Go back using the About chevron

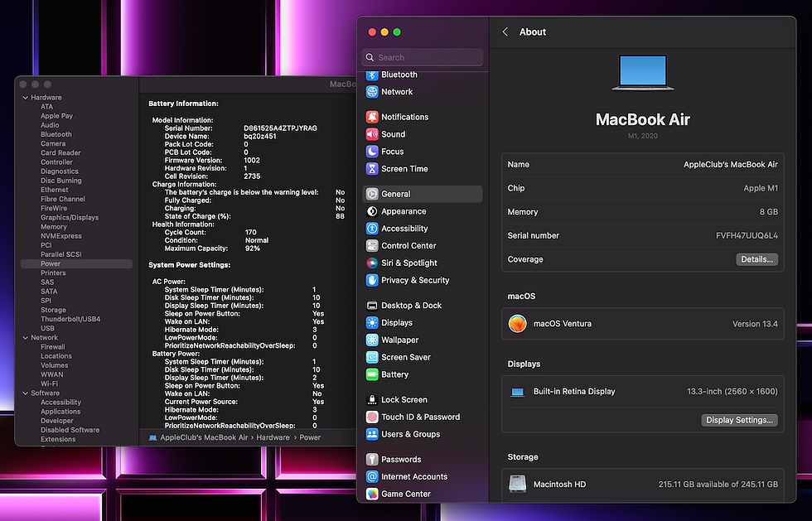pos(505,32)
